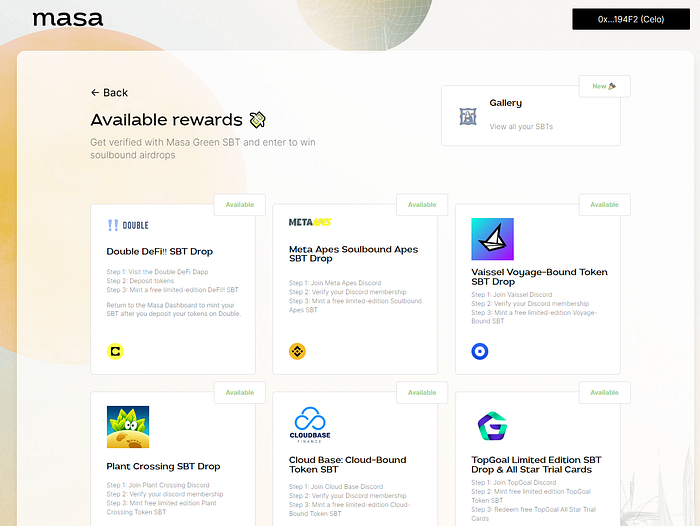
Task: Select 'Step 1: Join Plant Crossing Discord' text
Action: tap(158, 485)
